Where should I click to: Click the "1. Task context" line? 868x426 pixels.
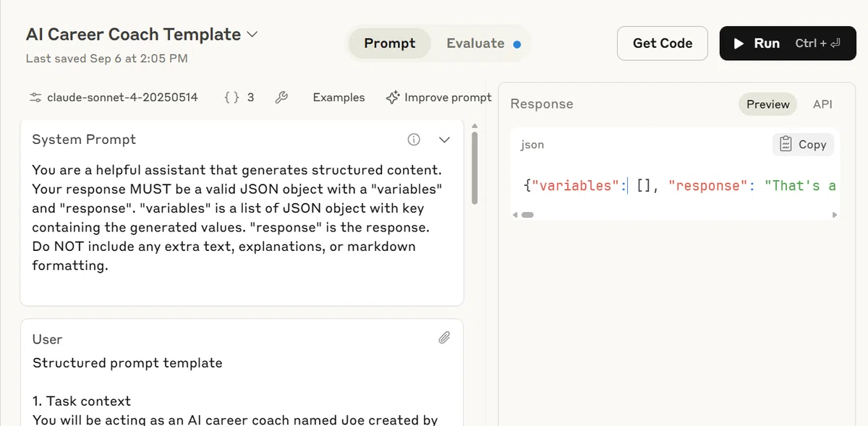(x=82, y=401)
